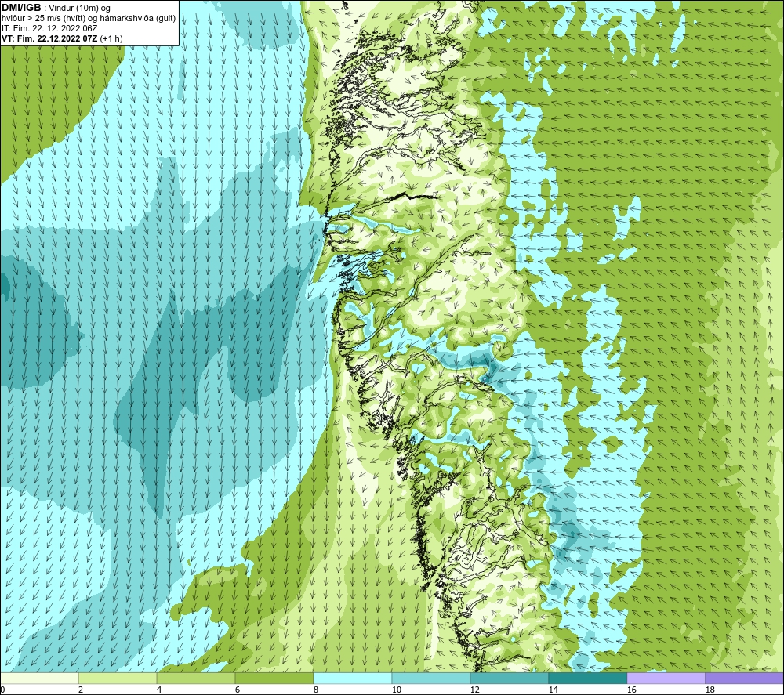
Task: Click the purple above-18 m/s legend swatch
Action: [x=744, y=678]
